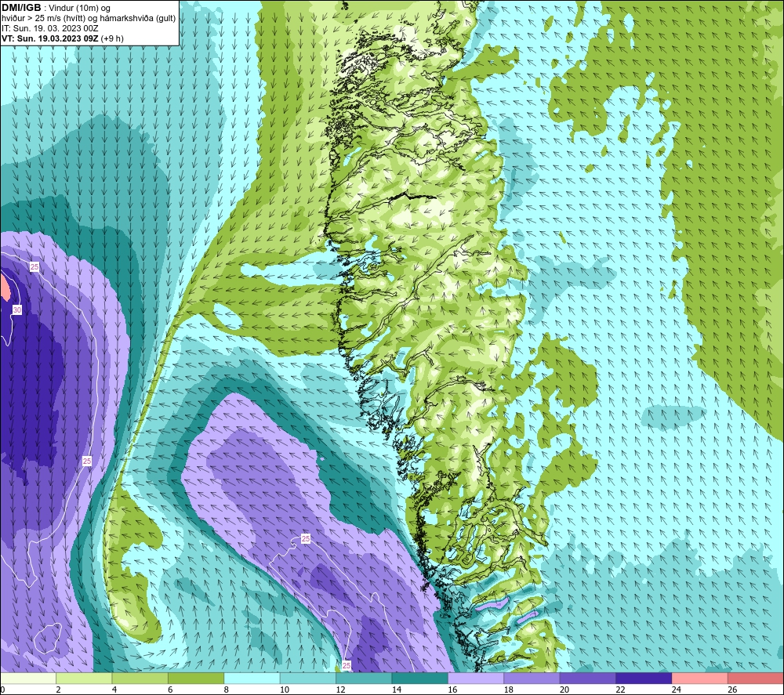This screenshot has width=784, height=695.
Task: Click the 0–2 m/s cream legend swatch
Action: tap(28, 678)
